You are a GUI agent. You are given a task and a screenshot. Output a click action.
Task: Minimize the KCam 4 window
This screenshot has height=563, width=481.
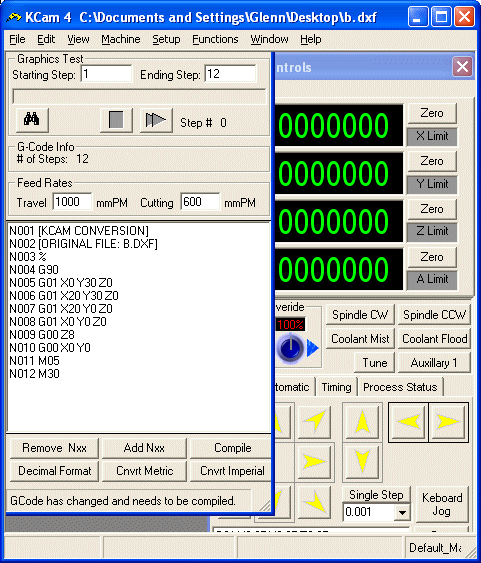point(418,17)
